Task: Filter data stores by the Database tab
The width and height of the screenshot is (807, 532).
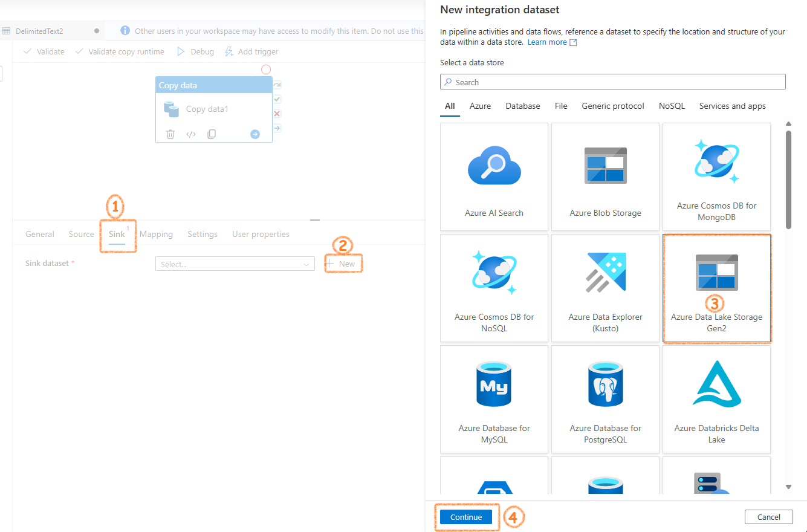Action: coord(523,106)
